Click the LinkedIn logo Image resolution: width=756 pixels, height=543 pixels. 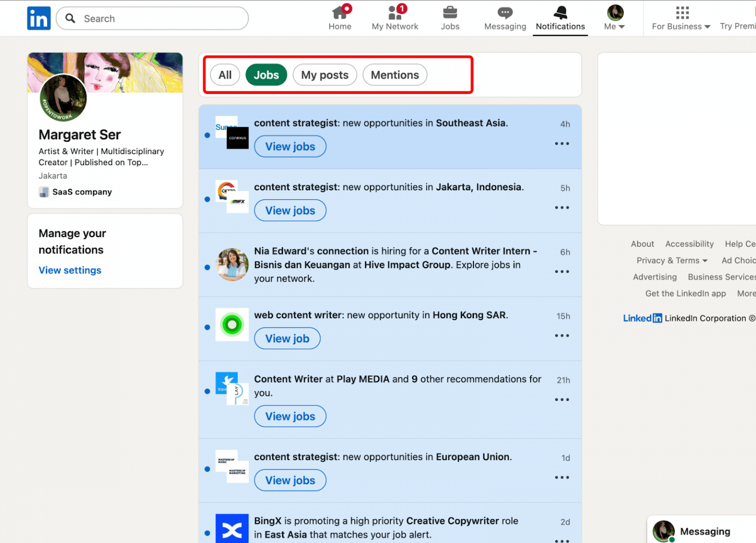pos(38,18)
